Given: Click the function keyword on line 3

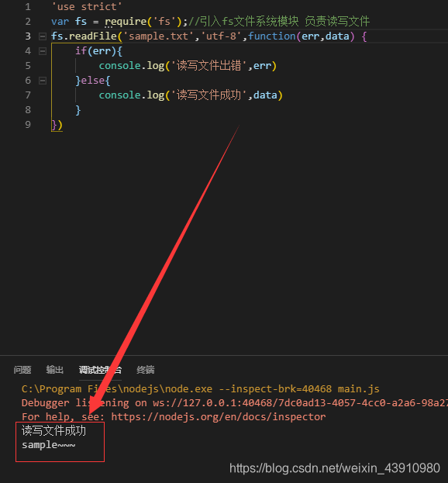Looking at the screenshot, I should (272, 36).
